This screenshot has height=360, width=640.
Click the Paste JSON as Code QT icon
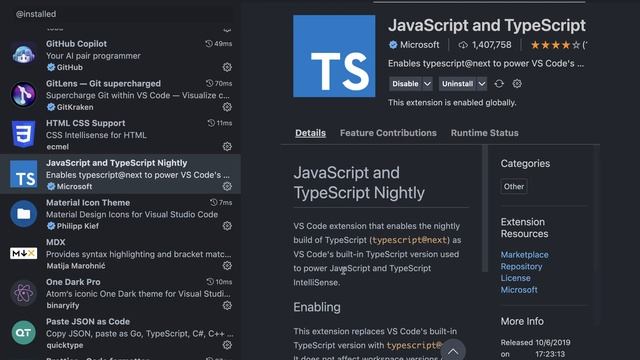[24, 333]
